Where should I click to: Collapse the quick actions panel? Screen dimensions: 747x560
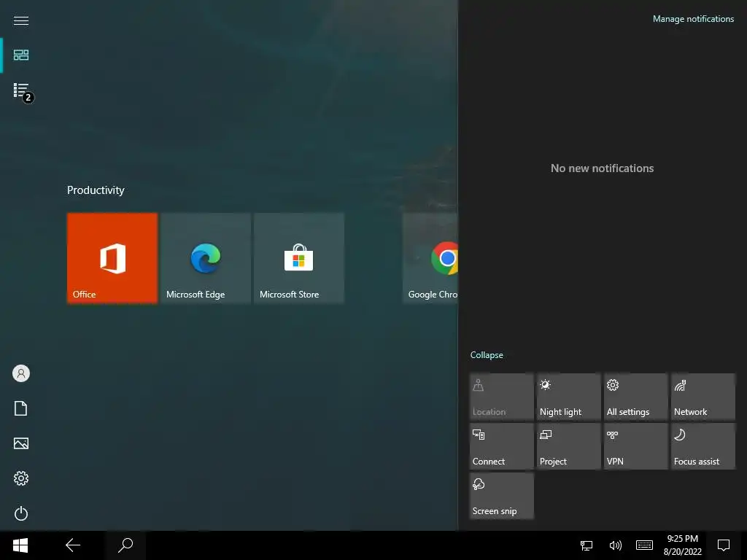point(487,355)
